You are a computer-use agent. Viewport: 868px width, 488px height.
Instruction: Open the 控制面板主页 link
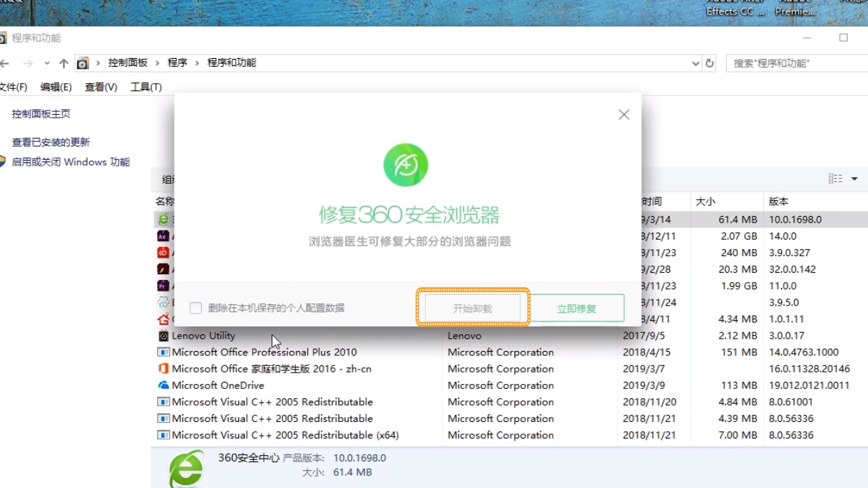point(41,113)
